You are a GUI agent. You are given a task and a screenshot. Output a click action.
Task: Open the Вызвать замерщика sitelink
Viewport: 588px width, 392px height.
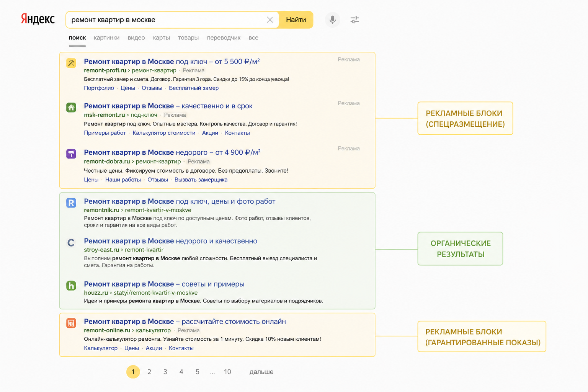click(x=201, y=180)
